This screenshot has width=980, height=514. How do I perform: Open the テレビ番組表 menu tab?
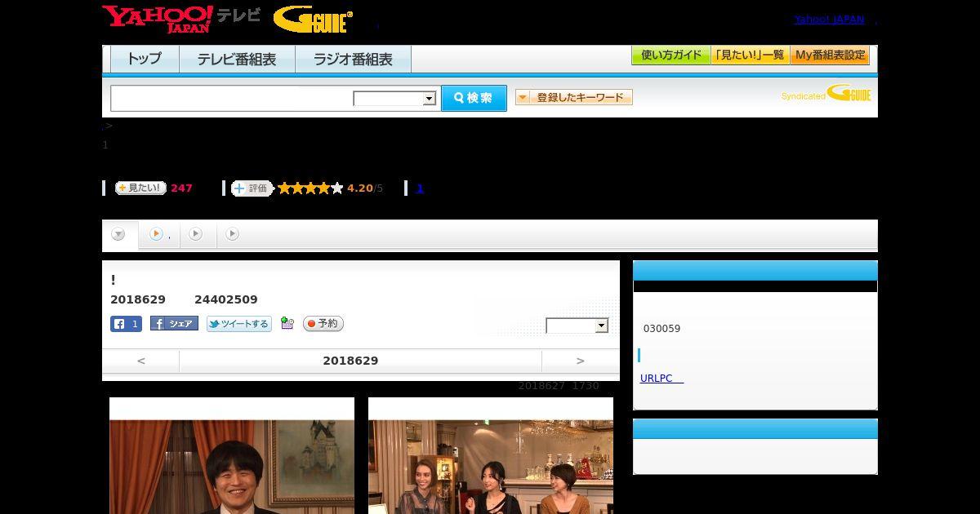[x=237, y=59]
